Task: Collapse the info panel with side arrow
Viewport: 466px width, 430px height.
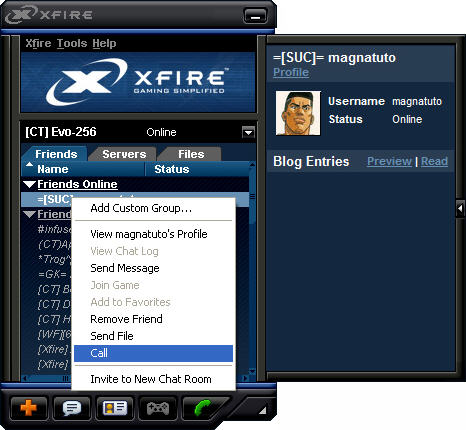Action: click(460, 209)
